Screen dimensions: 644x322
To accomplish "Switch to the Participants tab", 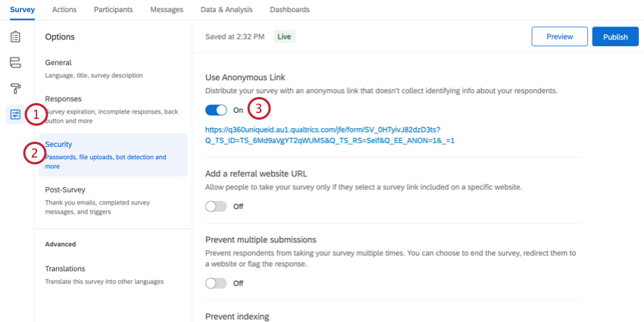I will point(114,9).
